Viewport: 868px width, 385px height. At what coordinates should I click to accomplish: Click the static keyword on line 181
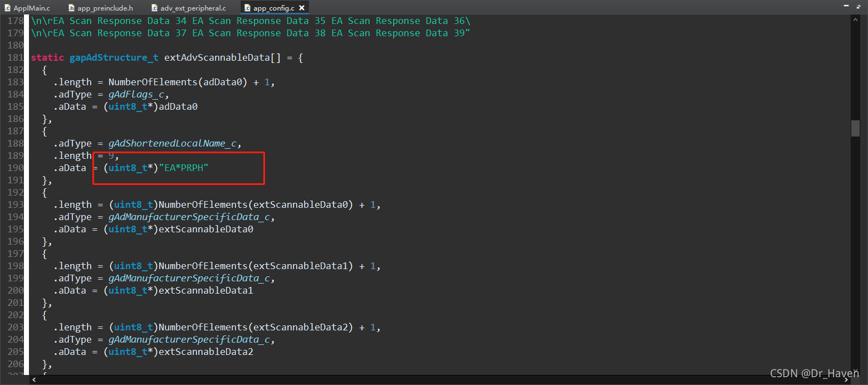(47, 57)
